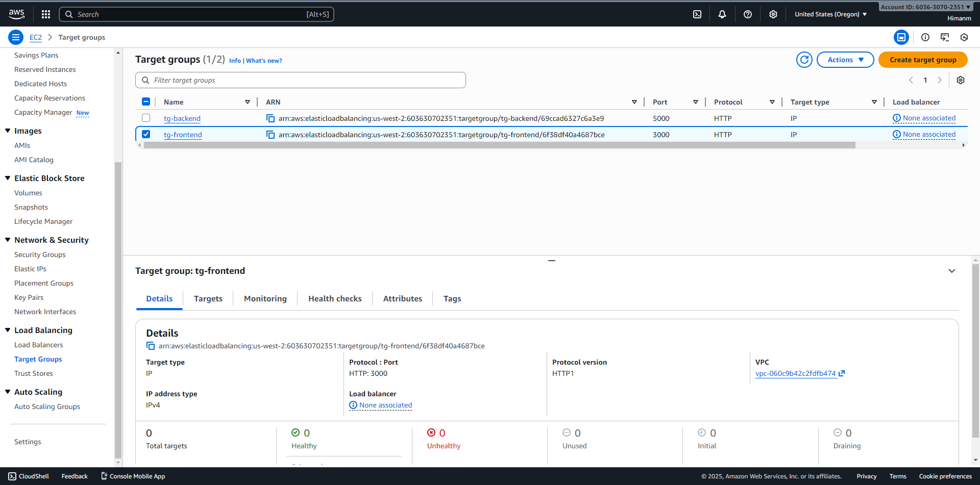The image size is (980, 485).
Task: Switch to the Health checks tab
Action: (x=335, y=299)
